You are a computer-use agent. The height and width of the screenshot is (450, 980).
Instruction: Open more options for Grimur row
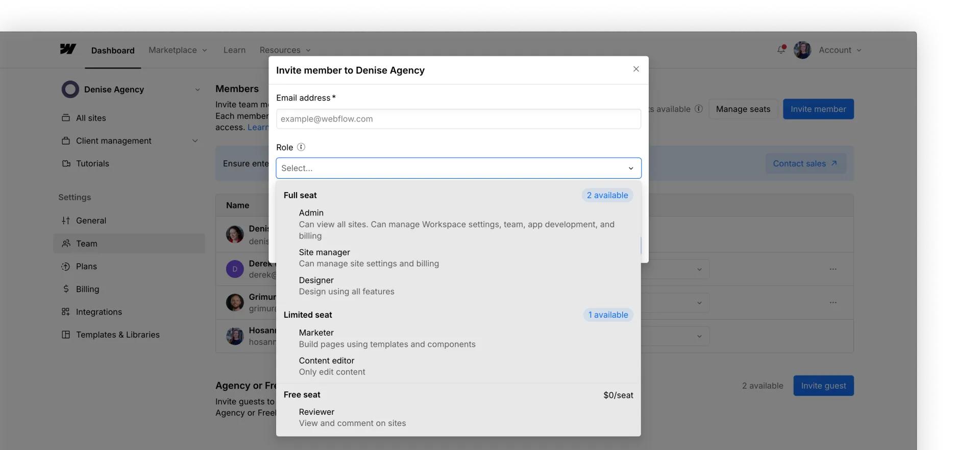click(x=833, y=303)
